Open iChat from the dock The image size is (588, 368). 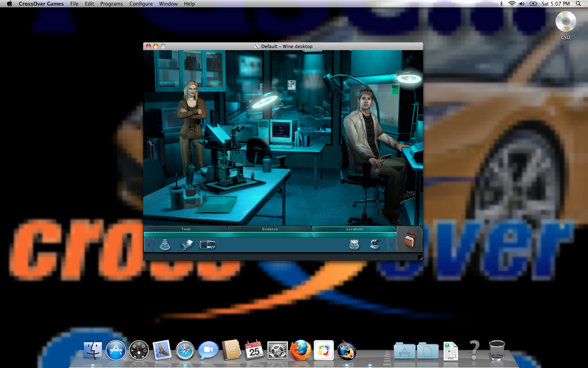pos(208,350)
